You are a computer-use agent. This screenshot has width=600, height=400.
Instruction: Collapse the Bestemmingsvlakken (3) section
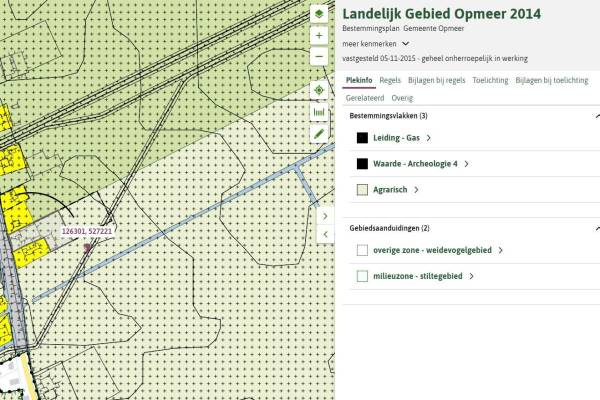pyautogui.click(x=597, y=116)
